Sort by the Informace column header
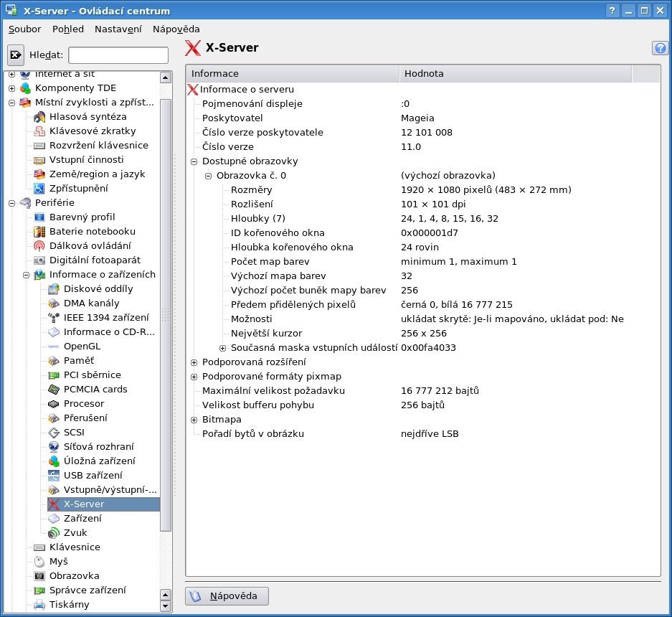 (x=293, y=73)
